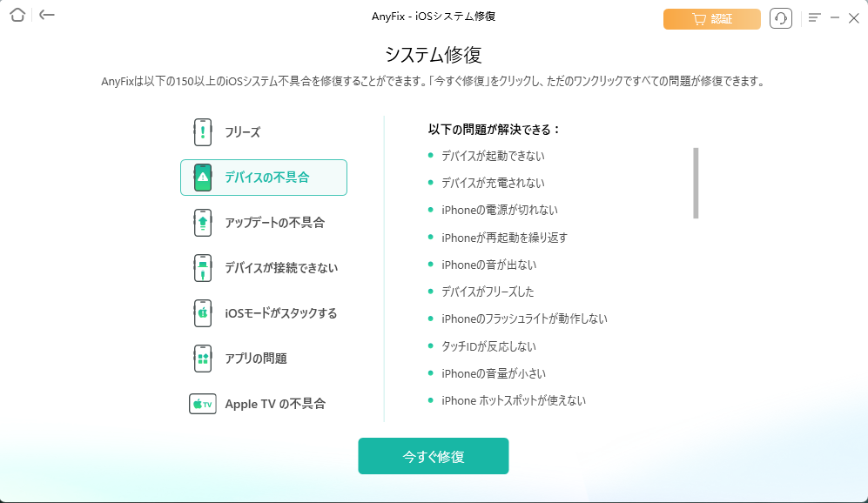
Task: Click デバイスがフリーズした list item
Action: (488, 292)
